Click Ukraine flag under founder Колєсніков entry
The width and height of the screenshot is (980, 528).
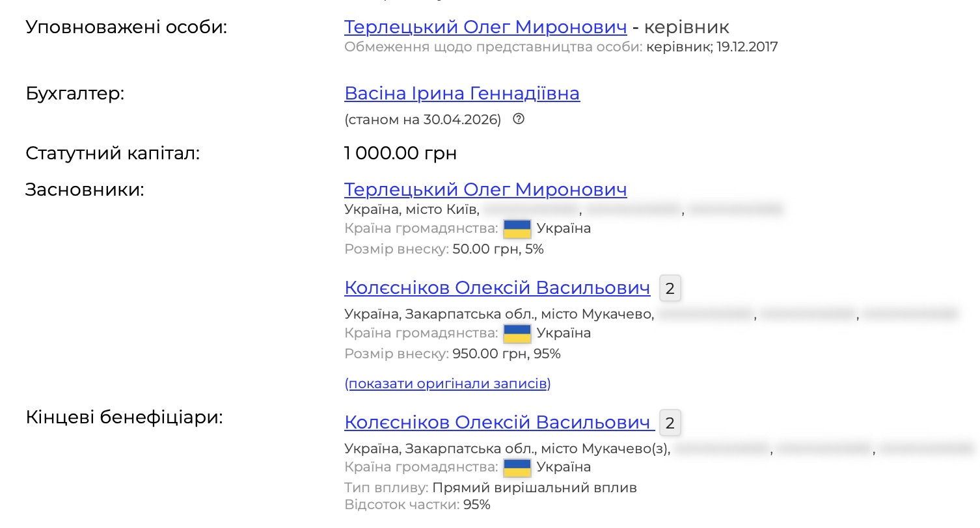pos(517,334)
